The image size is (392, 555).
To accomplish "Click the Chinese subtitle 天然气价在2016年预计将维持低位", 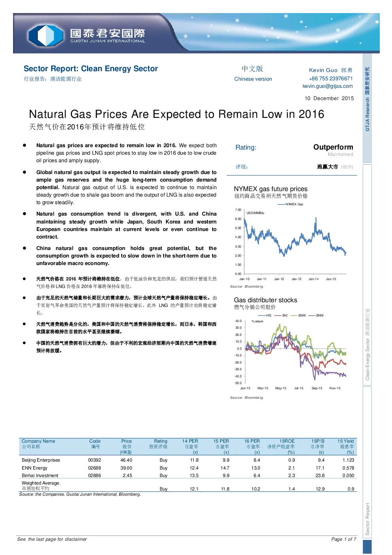I will 87,127.
